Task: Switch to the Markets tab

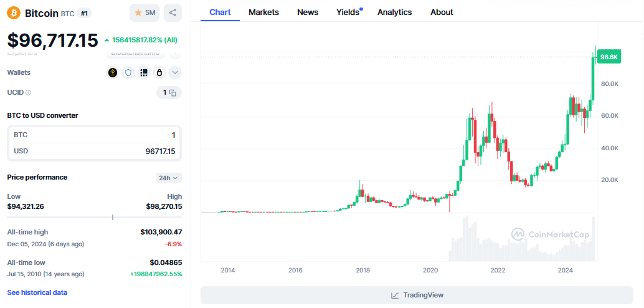Action: tap(263, 12)
